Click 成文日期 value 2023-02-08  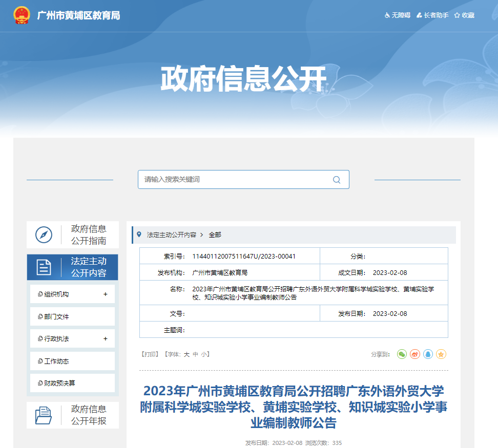[x=390, y=273]
